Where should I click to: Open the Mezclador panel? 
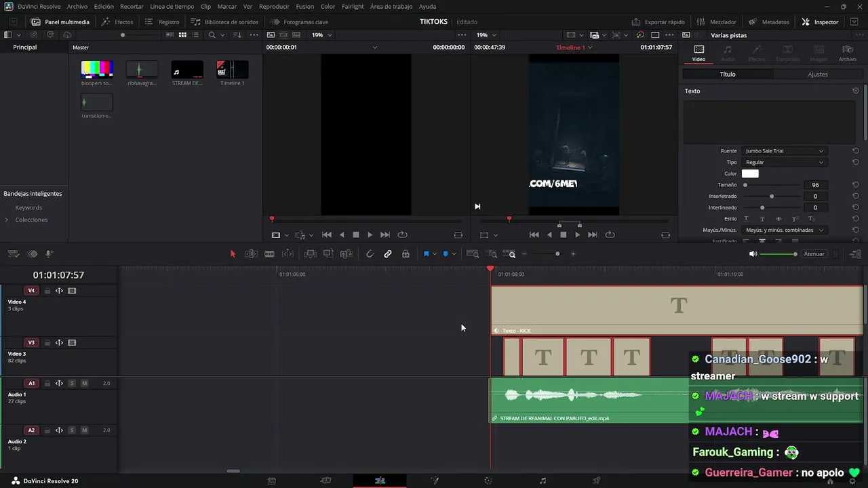coord(716,22)
